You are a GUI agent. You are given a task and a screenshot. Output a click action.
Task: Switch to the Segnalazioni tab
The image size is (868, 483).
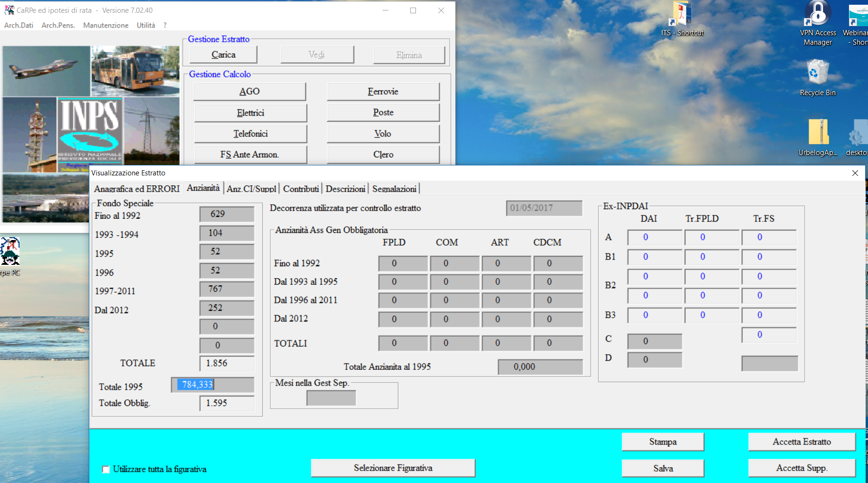394,189
